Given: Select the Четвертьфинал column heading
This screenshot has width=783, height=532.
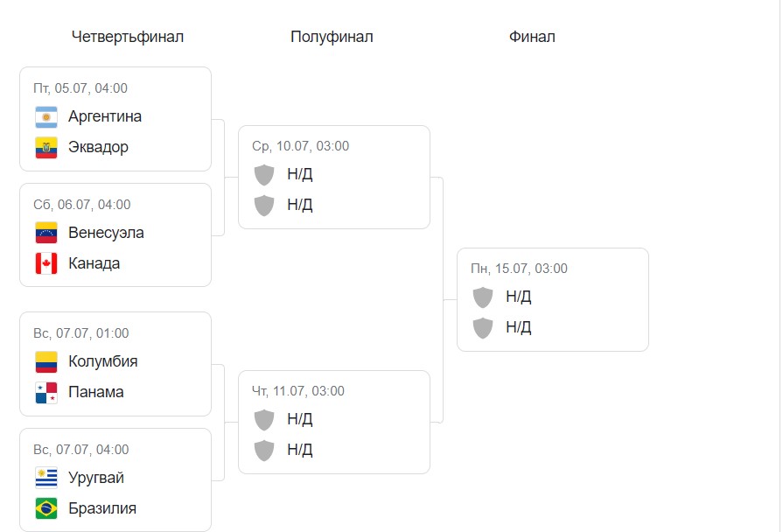Looking at the screenshot, I should [128, 37].
